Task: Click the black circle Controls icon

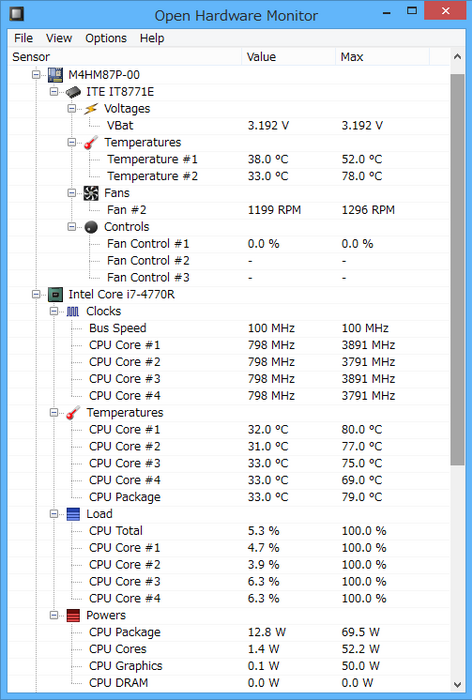Action: pos(91,227)
